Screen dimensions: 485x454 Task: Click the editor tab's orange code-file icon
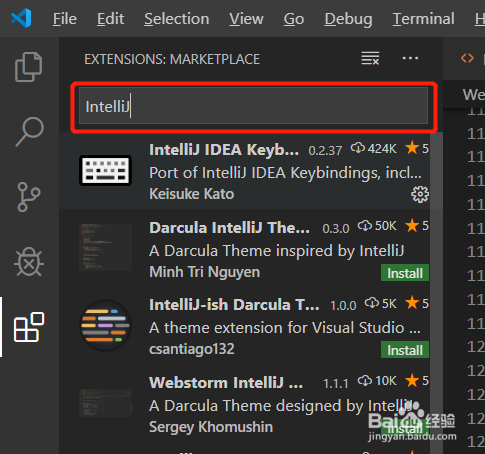(x=467, y=58)
